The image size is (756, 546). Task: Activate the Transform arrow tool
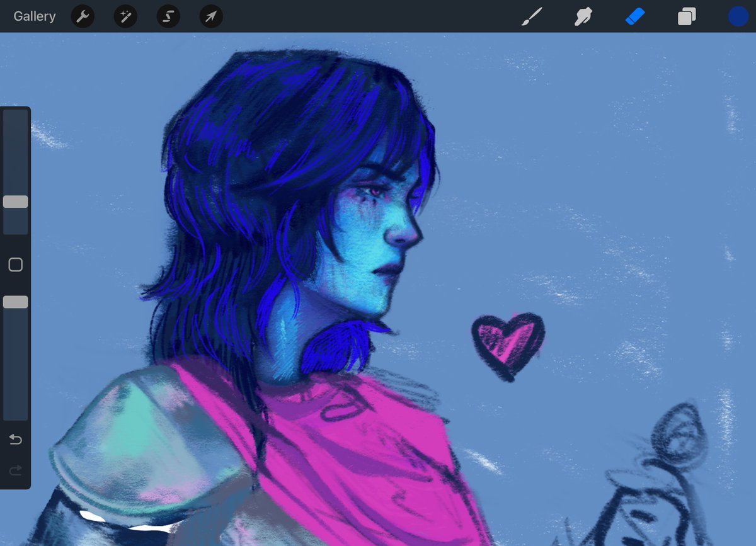210,16
